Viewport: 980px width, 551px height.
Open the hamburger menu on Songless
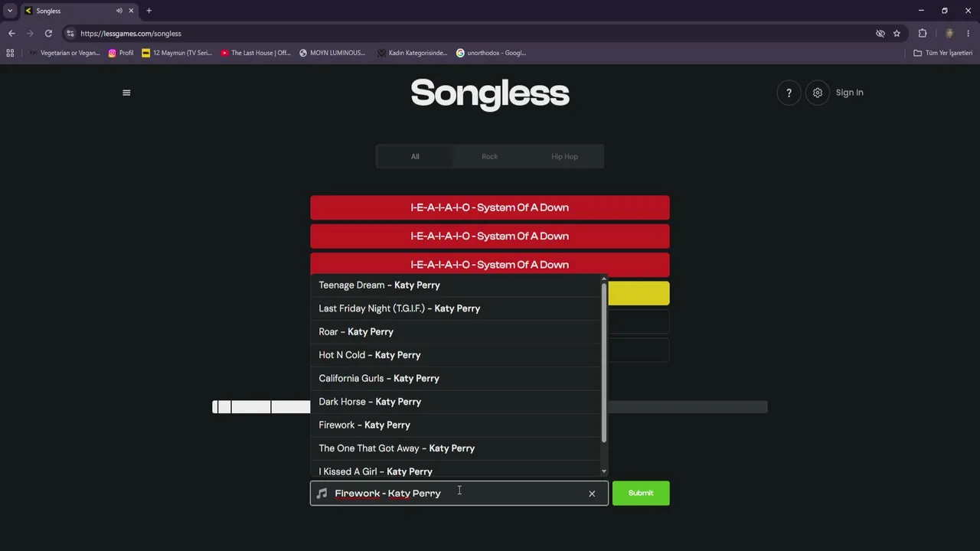[x=126, y=93]
